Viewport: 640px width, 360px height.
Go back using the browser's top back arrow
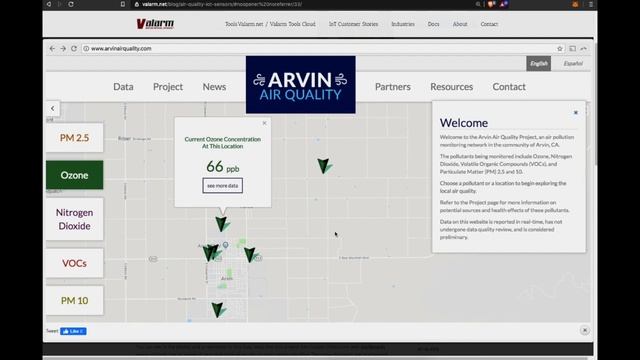[x=49, y=4]
